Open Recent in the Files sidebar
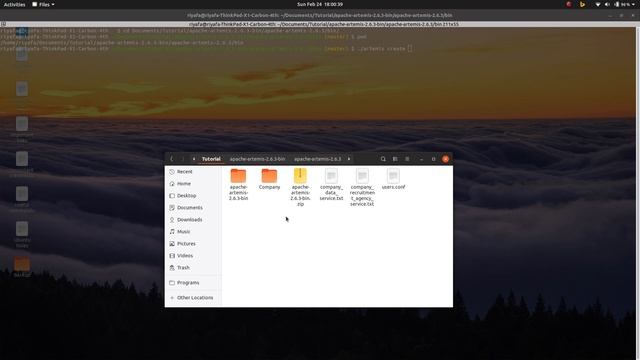Viewport: 640px width, 360px height. point(193,172)
